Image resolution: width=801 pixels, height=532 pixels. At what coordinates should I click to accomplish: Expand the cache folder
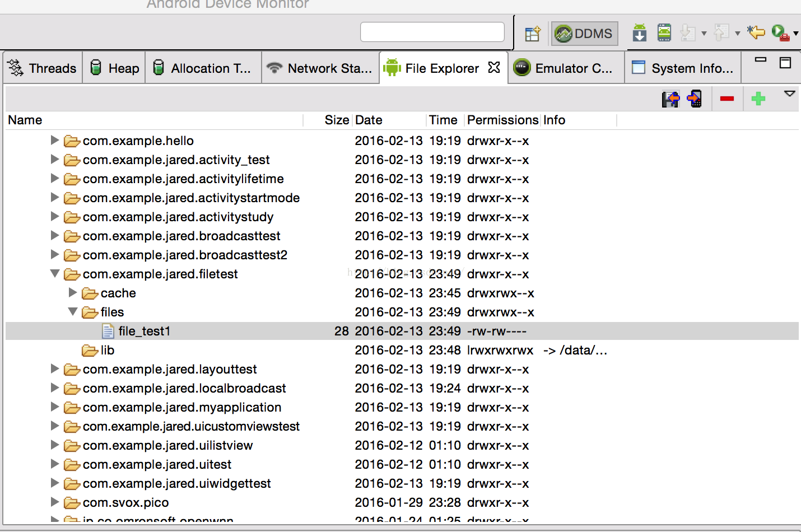pos(73,292)
